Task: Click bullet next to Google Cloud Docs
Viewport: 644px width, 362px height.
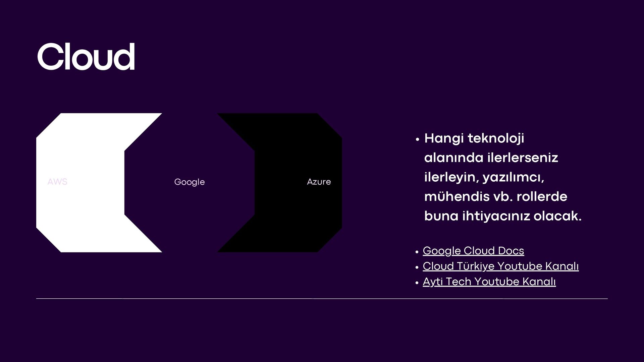Action: [x=417, y=252]
